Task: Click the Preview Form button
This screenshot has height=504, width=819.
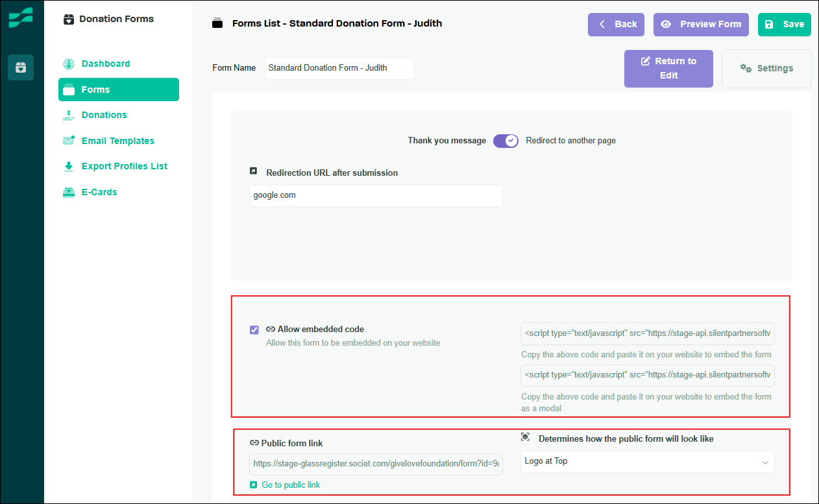Action: 701,25
